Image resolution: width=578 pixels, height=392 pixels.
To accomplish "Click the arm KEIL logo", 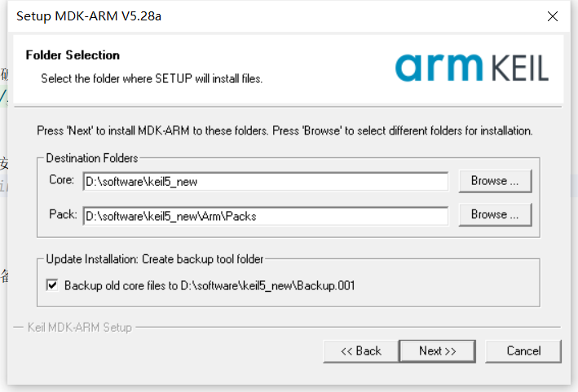I will (472, 68).
